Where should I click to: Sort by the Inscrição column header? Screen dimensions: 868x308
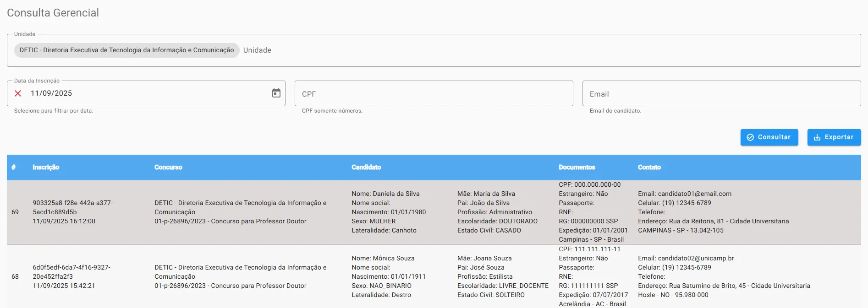pos(46,168)
